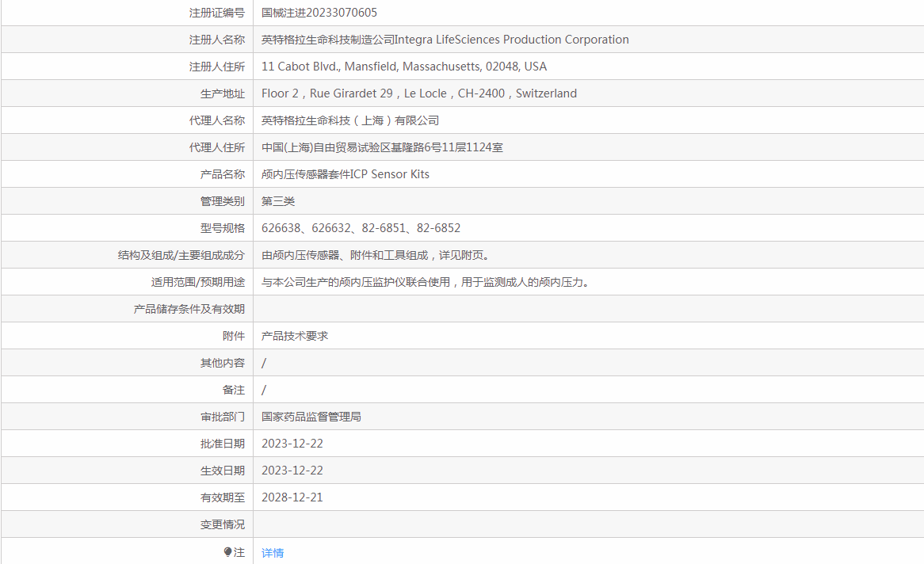Select the attachment value 产品技术要求
The image size is (924, 564).
click(x=295, y=336)
